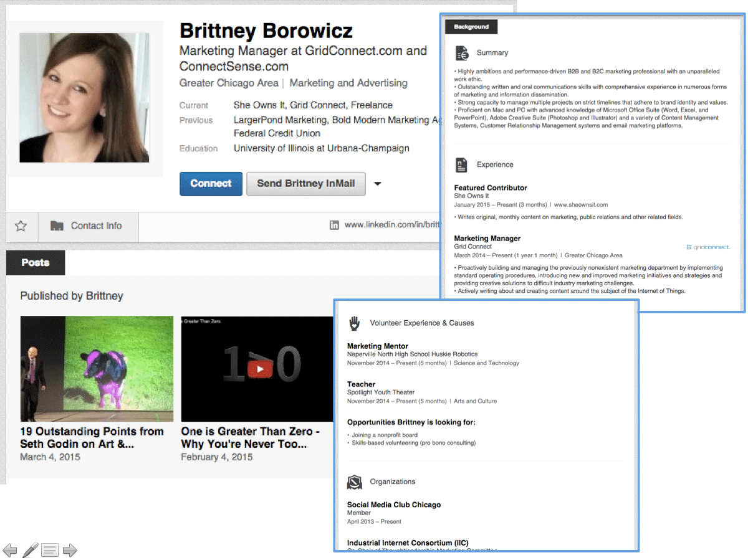Open '19 Outstanding Points from Seth Godin' post title
The height and width of the screenshot is (560, 748).
(92, 437)
